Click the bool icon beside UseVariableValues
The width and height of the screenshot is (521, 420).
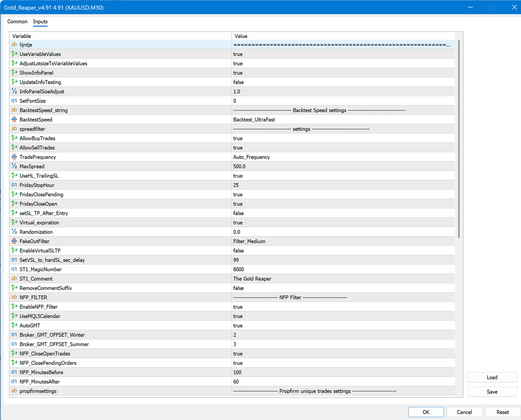tap(14, 54)
